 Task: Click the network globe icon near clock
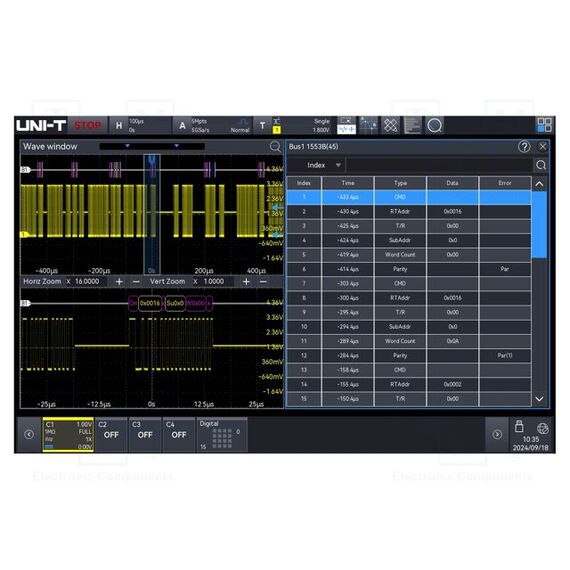[x=542, y=429]
